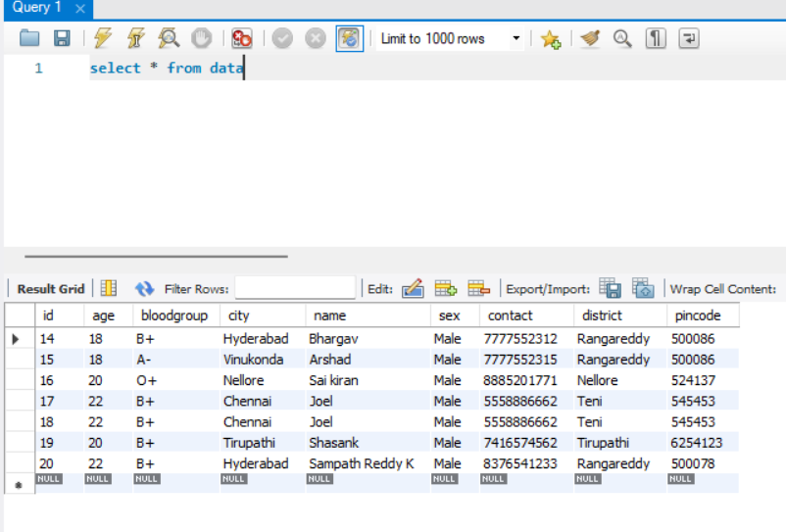Open a SQL script file folder icon
786x532 pixels.
29,38
